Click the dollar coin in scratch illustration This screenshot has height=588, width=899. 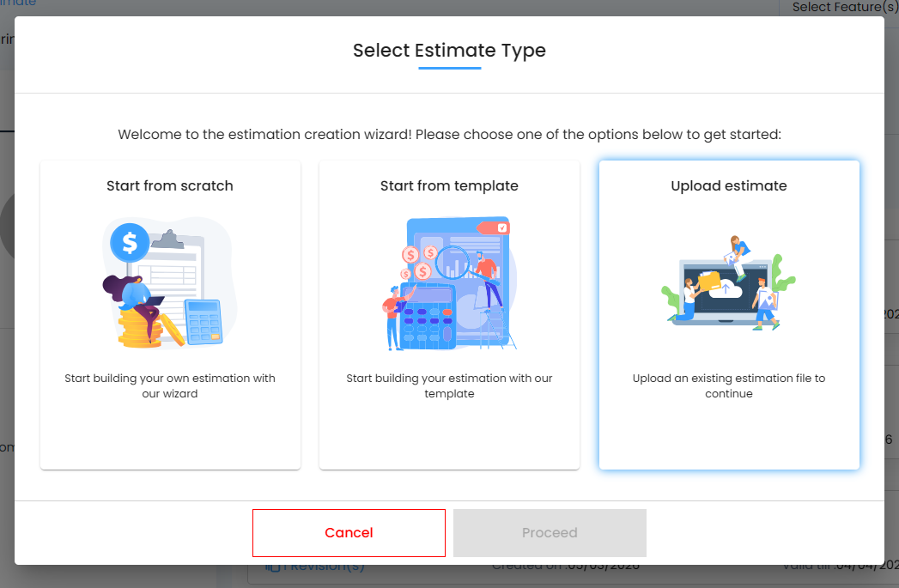point(130,243)
